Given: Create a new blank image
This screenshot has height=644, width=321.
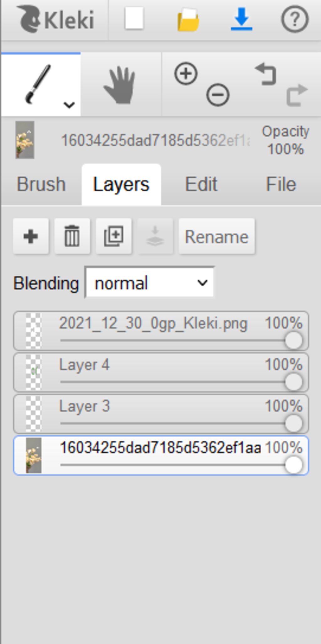Looking at the screenshot, I should [x=134, y=19].
